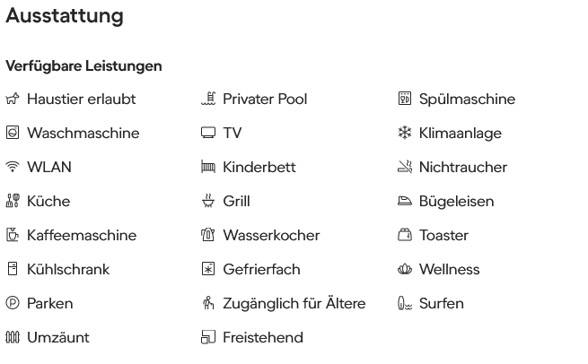Screen dimensions: 588x364
Task: Select the iron icon next to Bügeleisen
Action: [x=405, y=202]
